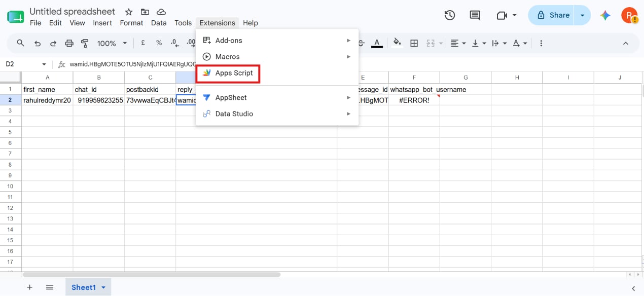Undo the last action
Viewport: 644px width, 296px height.
coord(37,43)
